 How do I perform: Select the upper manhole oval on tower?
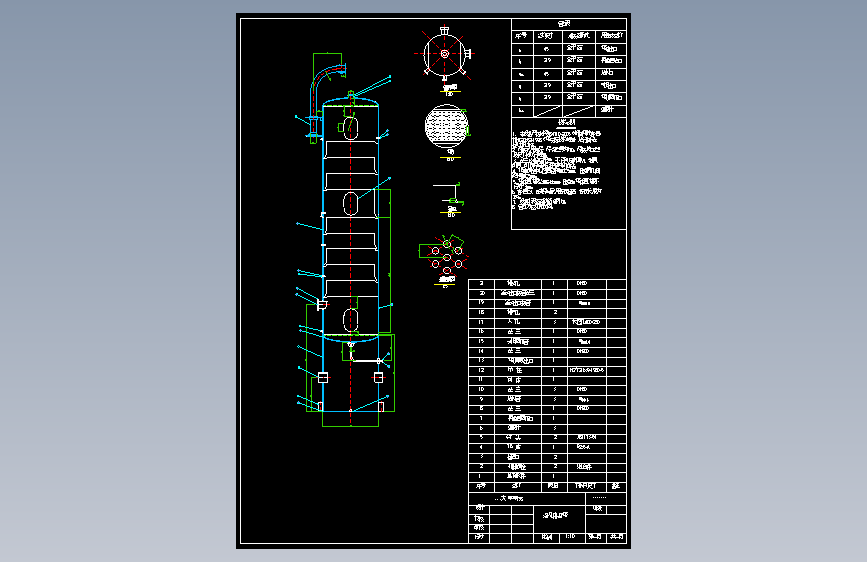click(351, 128)
